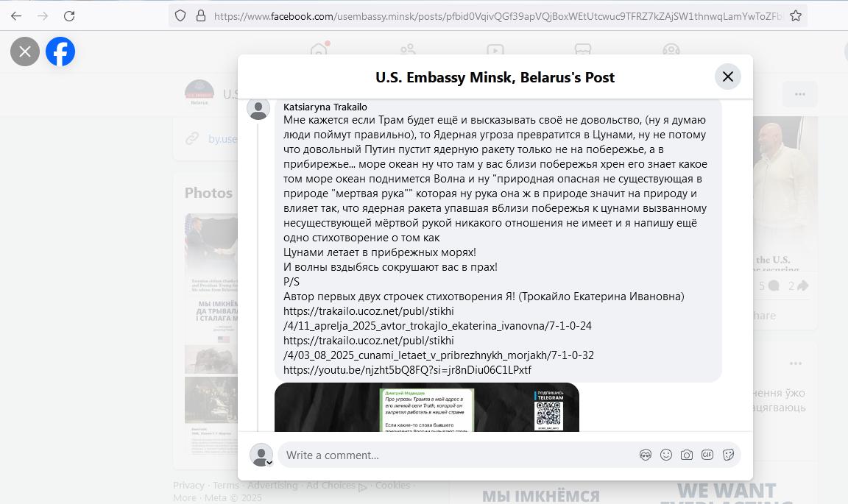Open the sticker picker in comment box

728,455
